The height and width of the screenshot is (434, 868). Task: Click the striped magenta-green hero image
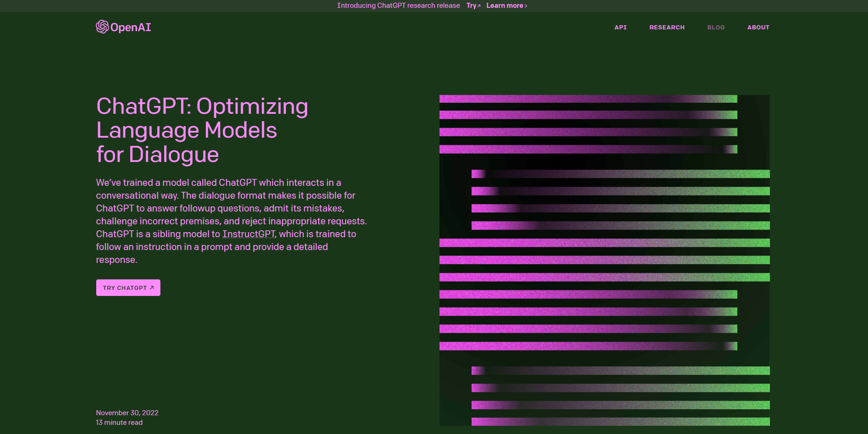click(604, 260)
